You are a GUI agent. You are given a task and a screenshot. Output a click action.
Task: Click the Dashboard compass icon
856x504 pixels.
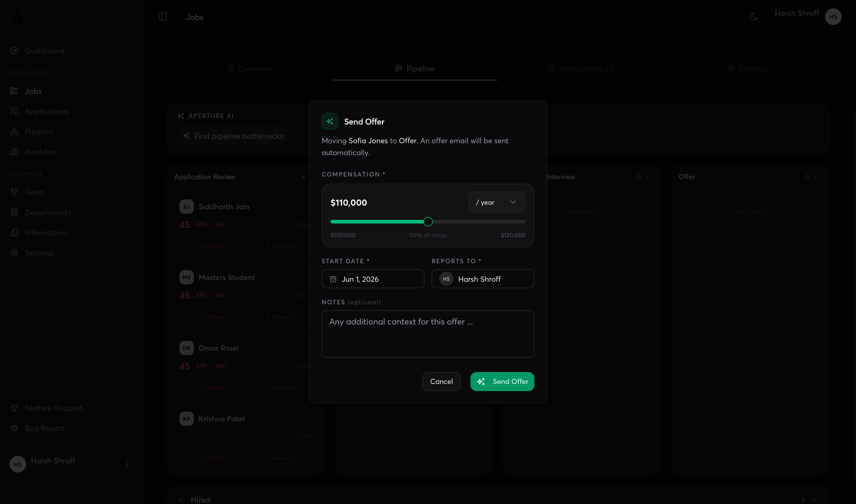coord(14,51)
